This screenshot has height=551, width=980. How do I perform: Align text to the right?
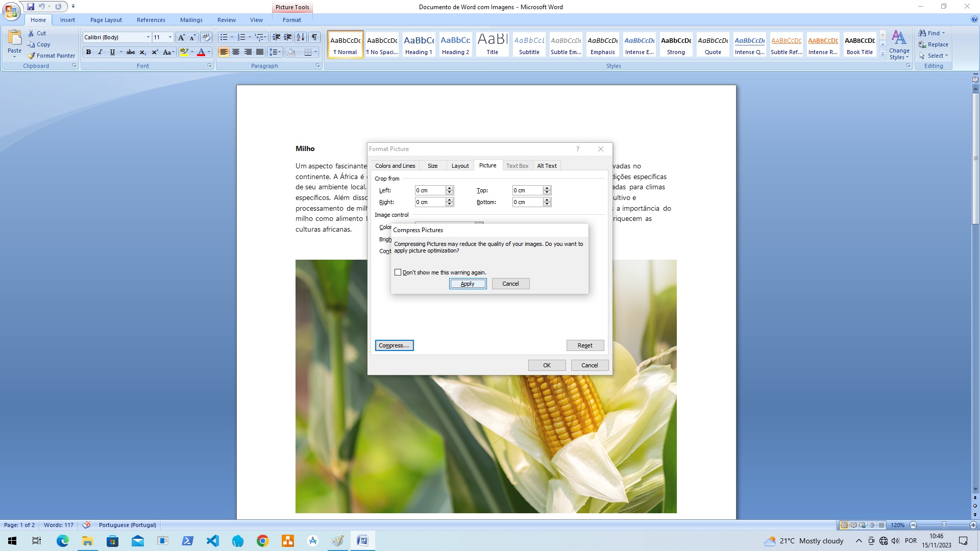click(248, 52)
